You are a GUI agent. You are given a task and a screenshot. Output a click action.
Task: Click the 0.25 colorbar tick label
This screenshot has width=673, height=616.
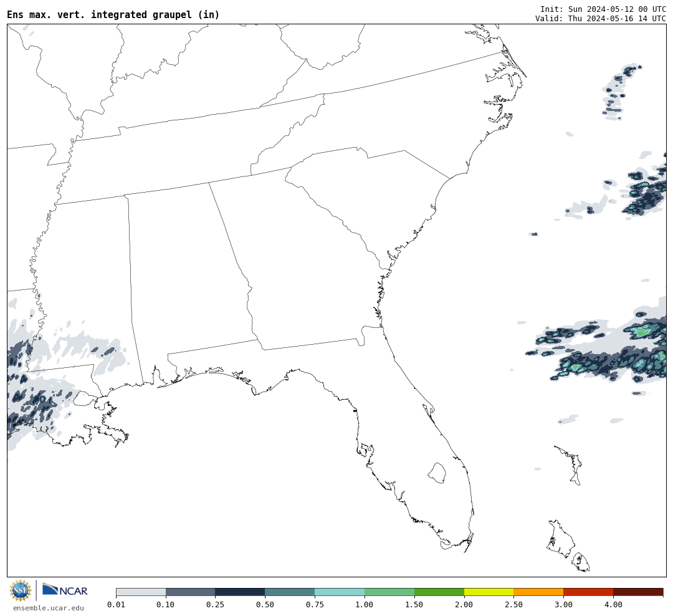(x=216, y=604)
